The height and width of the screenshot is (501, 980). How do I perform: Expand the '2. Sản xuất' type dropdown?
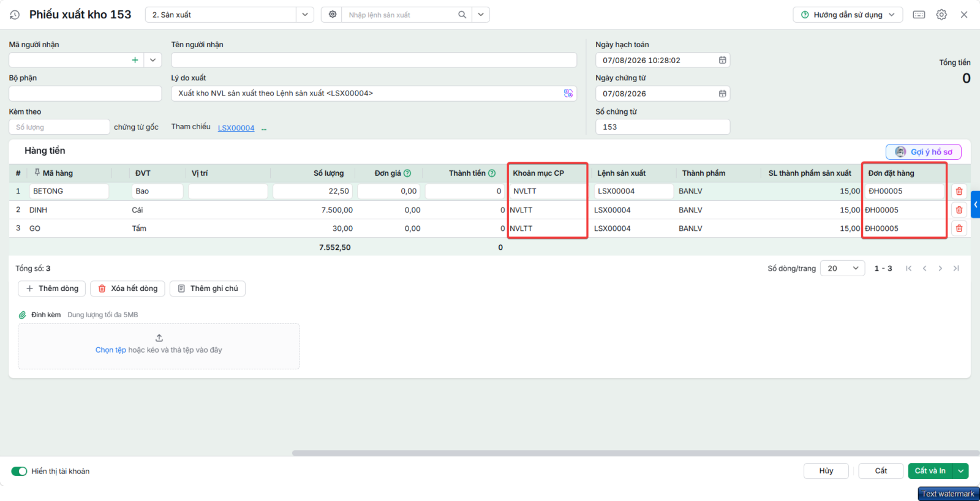(305, 15)
